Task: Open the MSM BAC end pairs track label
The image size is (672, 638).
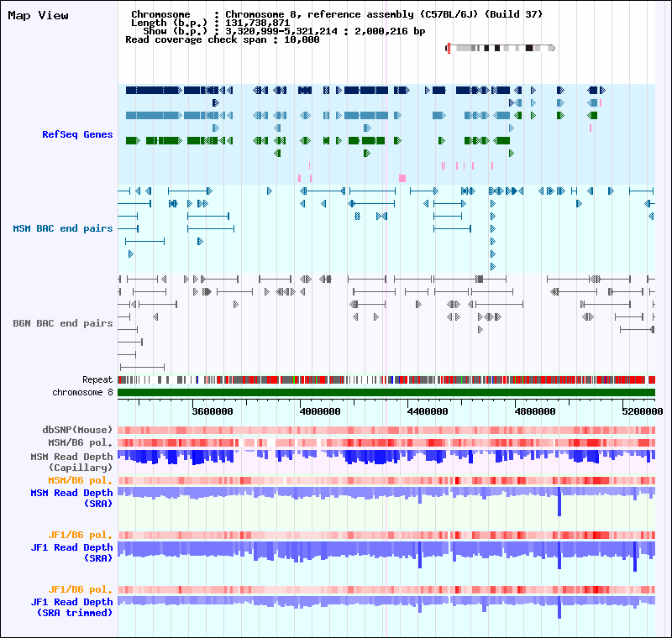Action: (62, 228)
